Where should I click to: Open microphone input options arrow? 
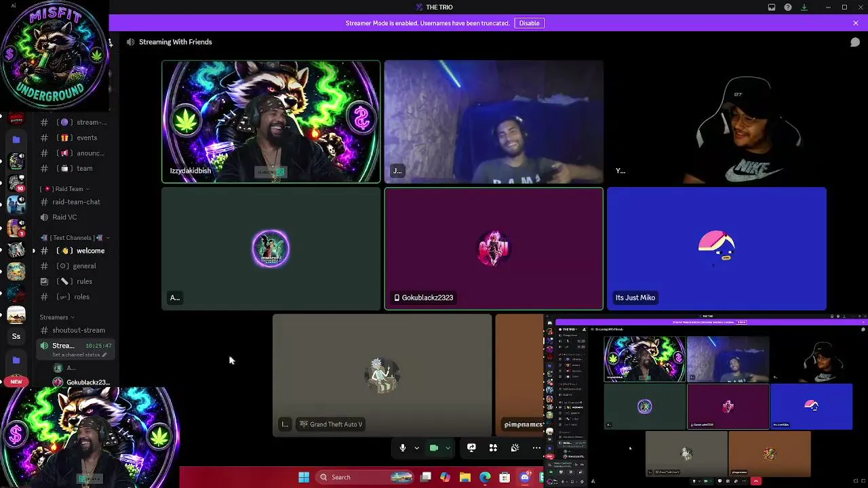click(416, 448)
